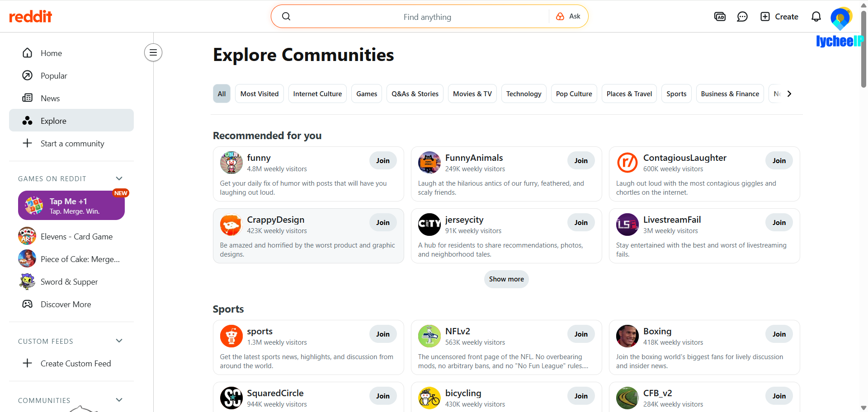Click Show more recommended communities

point(506,279)
